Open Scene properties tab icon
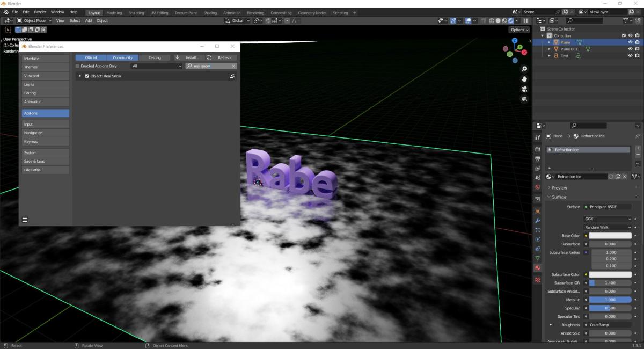 pos(537,177)
